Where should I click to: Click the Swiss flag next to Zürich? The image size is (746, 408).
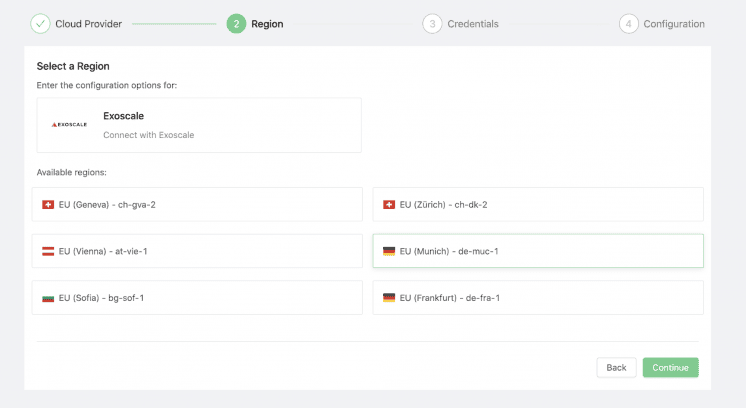(388, 205)
